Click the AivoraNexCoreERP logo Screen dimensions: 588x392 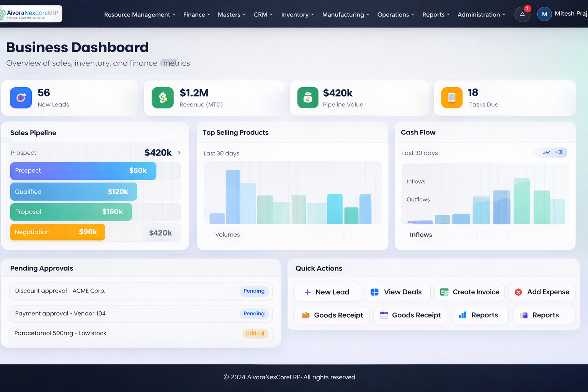click(31, 14)
